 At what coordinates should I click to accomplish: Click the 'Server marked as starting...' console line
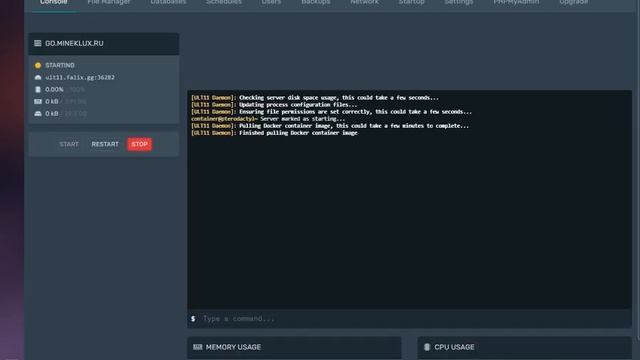(x=268, y=119)
